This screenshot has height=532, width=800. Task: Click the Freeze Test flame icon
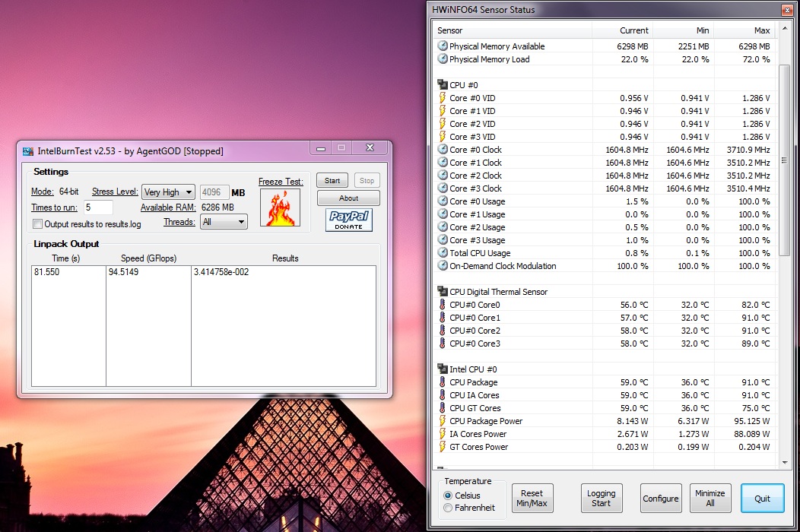coord(280,208)
